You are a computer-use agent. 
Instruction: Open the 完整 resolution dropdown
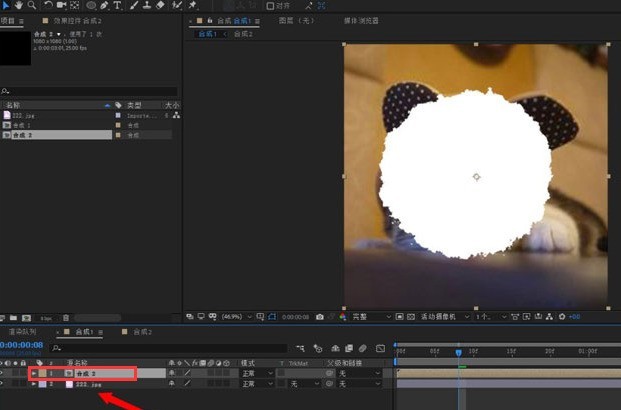368,317
